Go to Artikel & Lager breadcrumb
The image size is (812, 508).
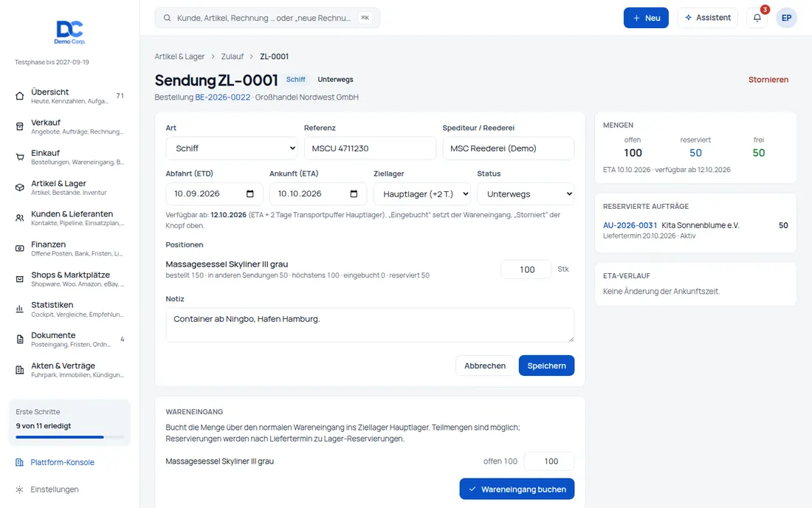pyautogui.click(x=179, y=56)
